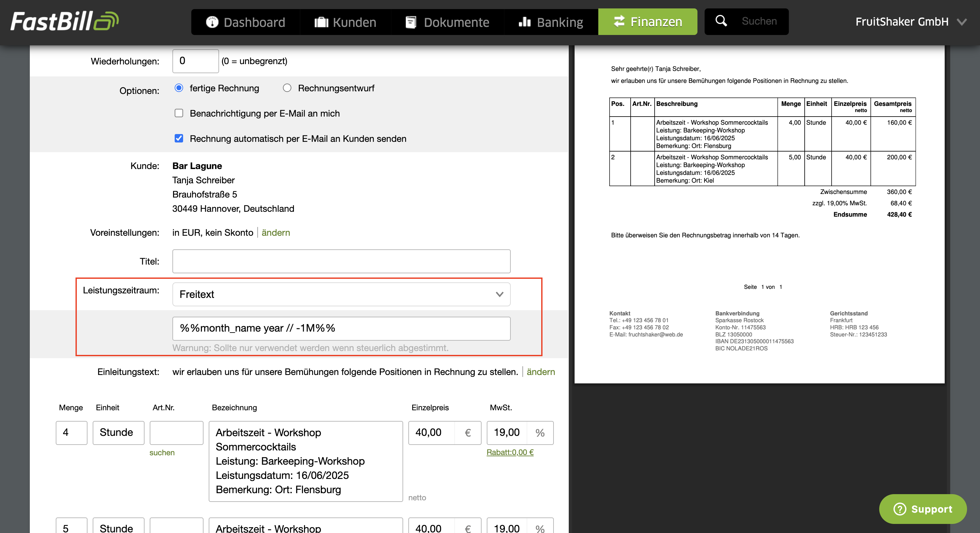Click the Dokumente page icon

click(411, 22)
